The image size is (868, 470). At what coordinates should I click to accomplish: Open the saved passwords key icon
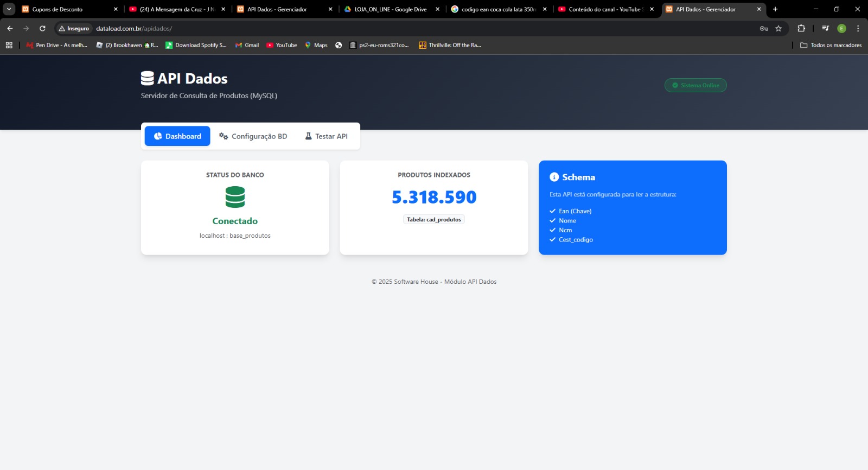click(x=764, y=28)
